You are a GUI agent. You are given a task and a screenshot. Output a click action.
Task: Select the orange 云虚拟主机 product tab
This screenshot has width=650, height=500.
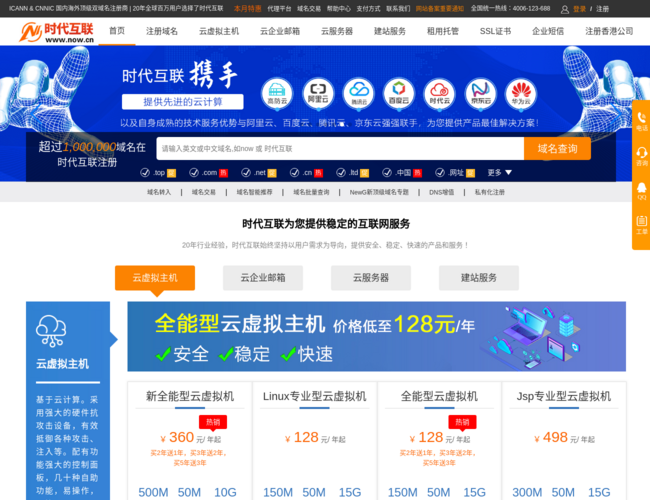coord(155,278)
